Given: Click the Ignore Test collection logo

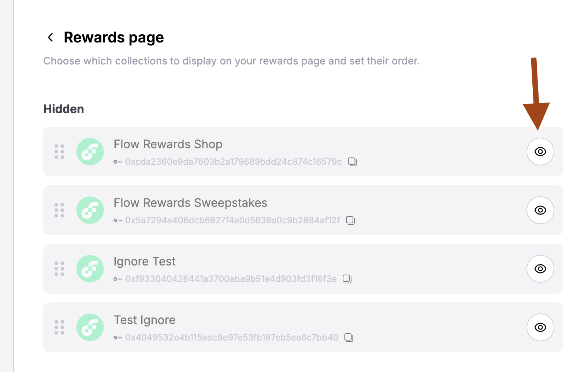Looking at the screenshot, I should [90, 269].
